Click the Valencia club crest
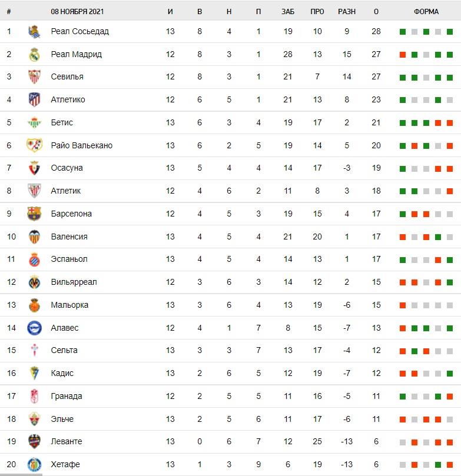Viewport: 461px width, 476px height. pyautogui.click(x=34, y=237)
